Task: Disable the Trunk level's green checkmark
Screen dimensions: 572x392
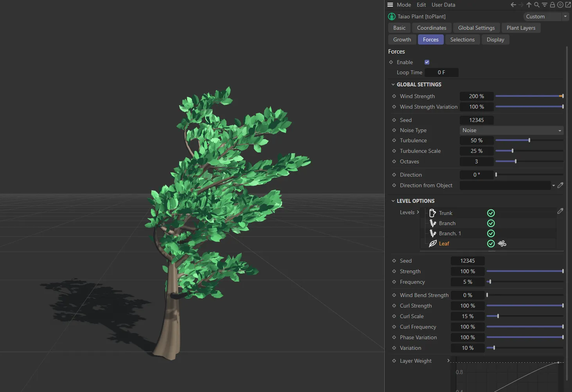Action: (491, 213)
